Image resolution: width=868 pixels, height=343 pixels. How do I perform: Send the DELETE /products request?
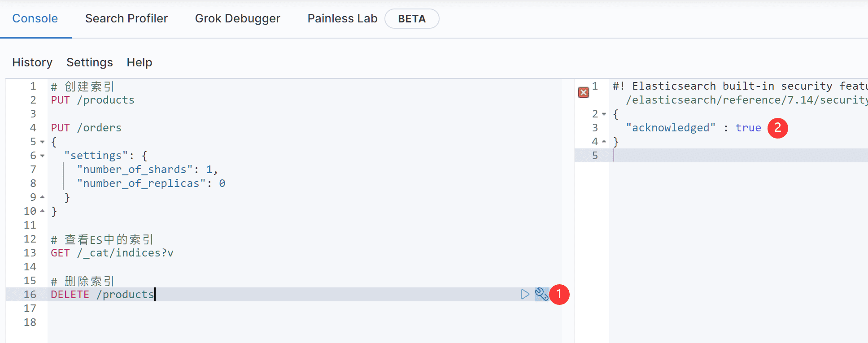point(525,294)
